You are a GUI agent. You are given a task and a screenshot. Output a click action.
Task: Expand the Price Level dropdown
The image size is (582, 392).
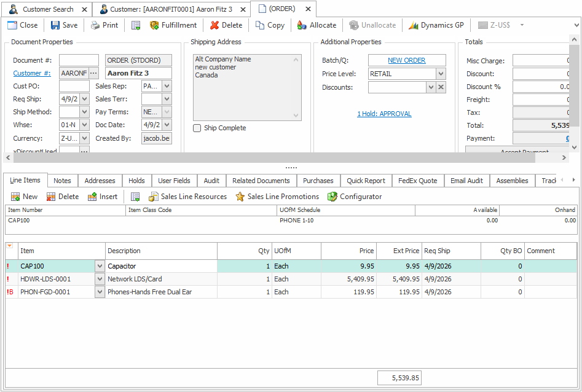pyautogui.click(x=441, y=74)
